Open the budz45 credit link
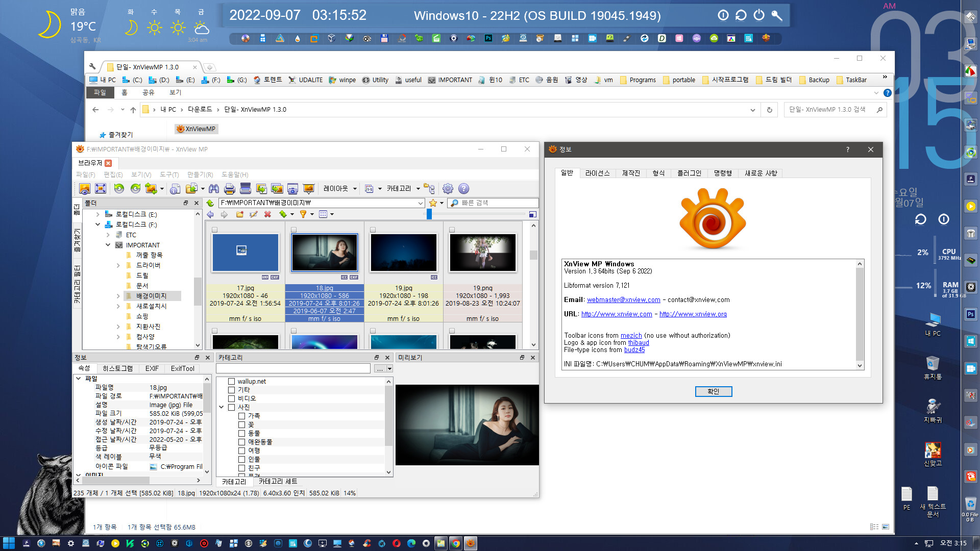The image size is (980, 551). click(634, 350)
